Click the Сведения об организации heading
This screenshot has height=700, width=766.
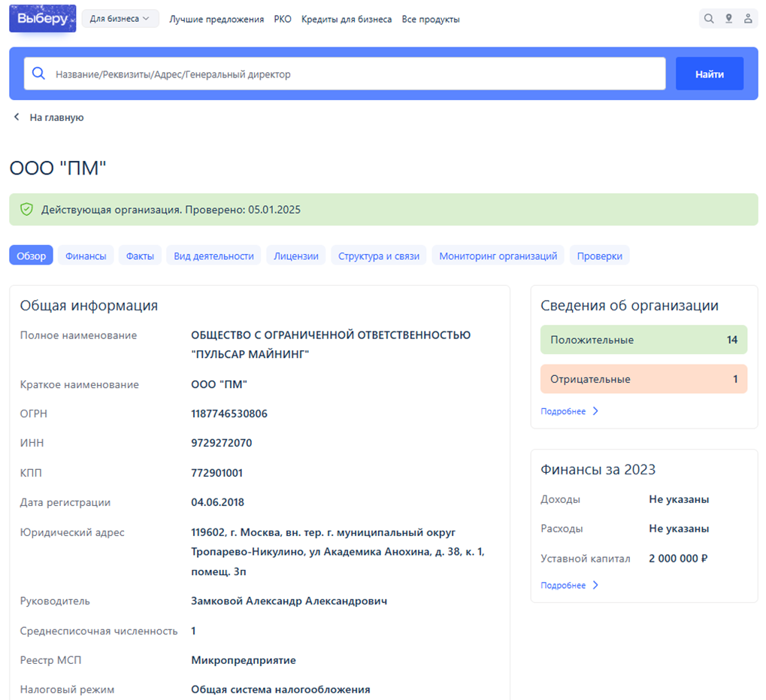tap(629, 305)
